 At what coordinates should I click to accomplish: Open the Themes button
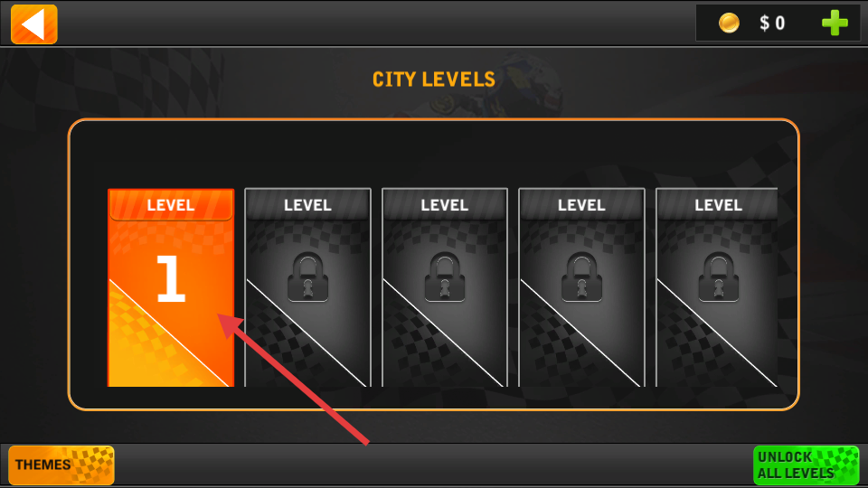(61, 465)
